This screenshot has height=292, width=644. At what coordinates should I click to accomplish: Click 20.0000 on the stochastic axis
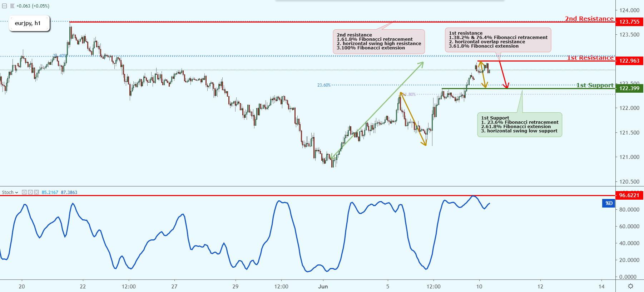pyautogui.click(x=629, y=260)
